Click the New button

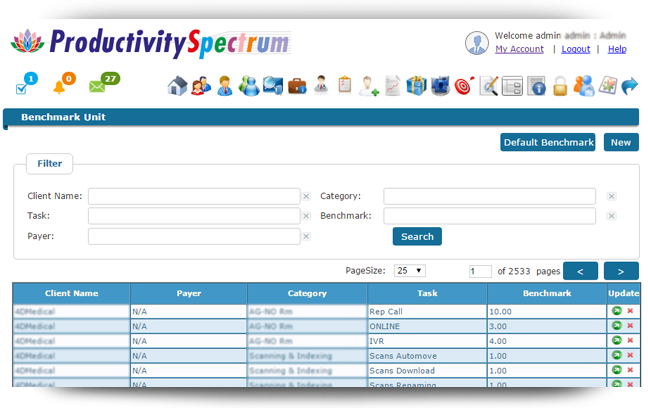click(x=621, y=143)
